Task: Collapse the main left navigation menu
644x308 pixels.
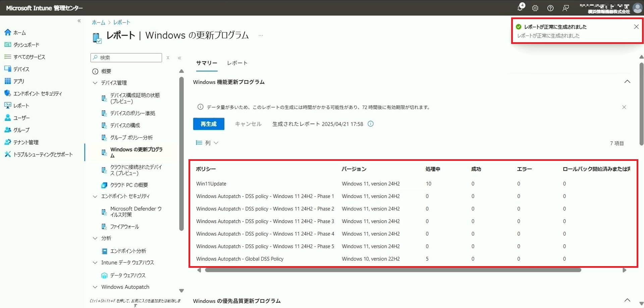Action: (x=79, y=21)
